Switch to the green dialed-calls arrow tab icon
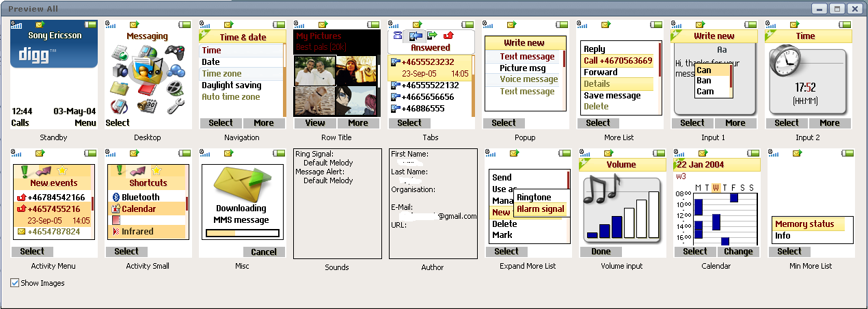868x309 pixels. 432,36
